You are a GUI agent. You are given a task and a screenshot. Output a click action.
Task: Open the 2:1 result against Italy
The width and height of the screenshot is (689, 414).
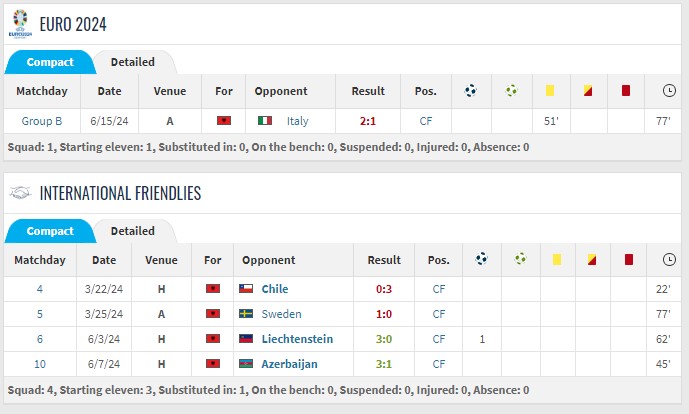[368, 121]
